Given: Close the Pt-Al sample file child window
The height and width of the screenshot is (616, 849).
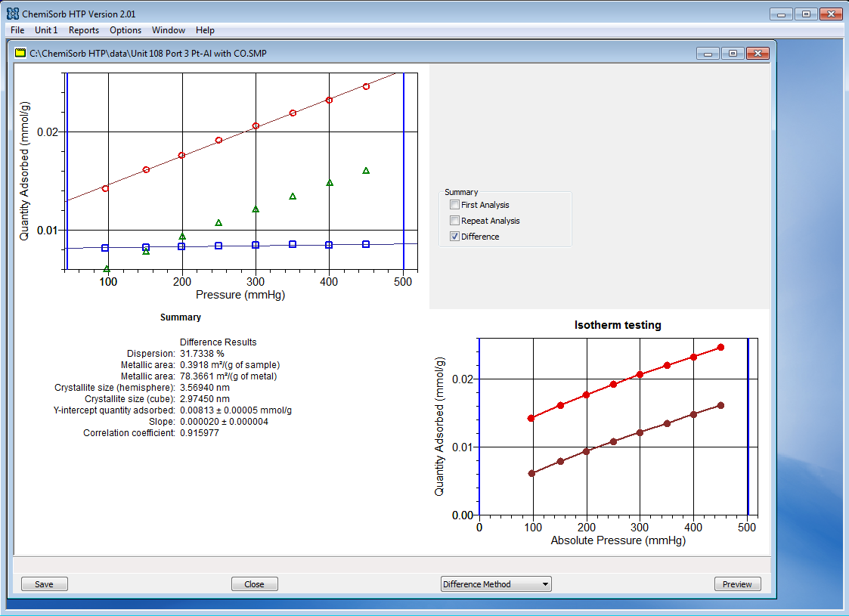Looking at the screenshot, I should click(757, 54).
